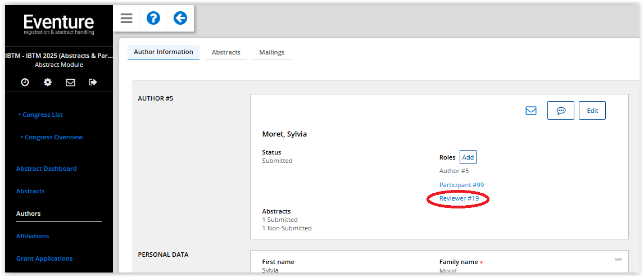644x277 pixels.
Task: Go to Congress List in sidebar
Action: (x=42, y=115)
